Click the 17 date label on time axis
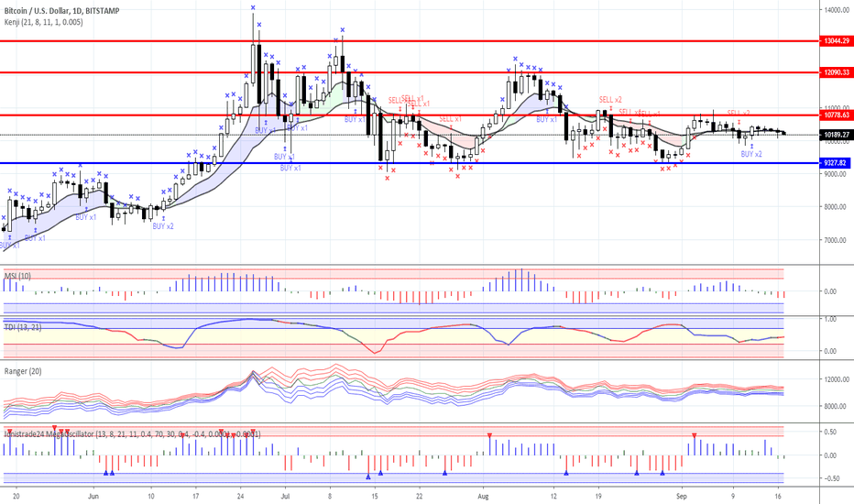The height and width of the screenshot is (504, 854). [195, 497]
